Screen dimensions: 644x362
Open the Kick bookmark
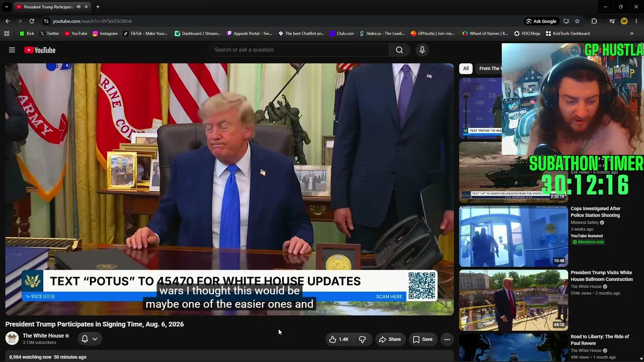[27, 34]
